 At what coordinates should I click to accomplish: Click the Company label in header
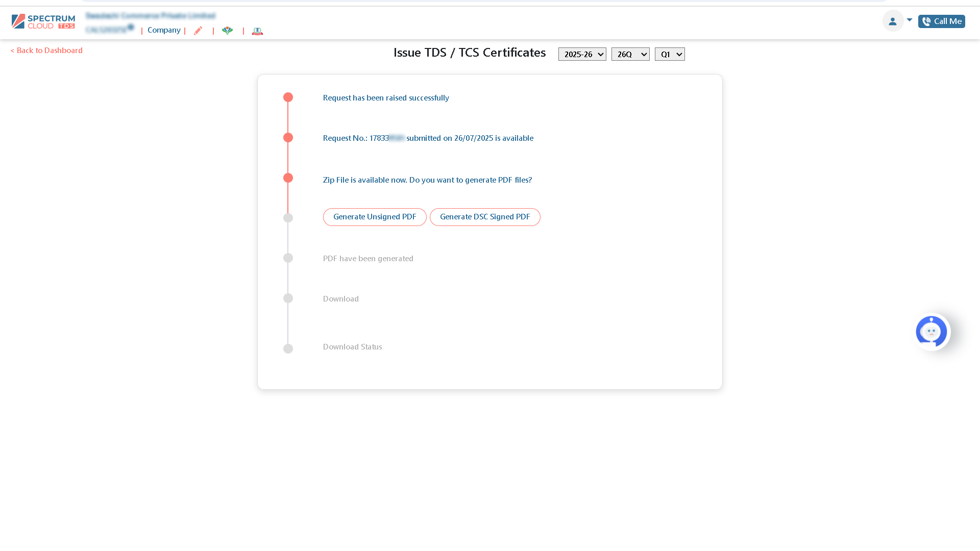tap(164, 30)
